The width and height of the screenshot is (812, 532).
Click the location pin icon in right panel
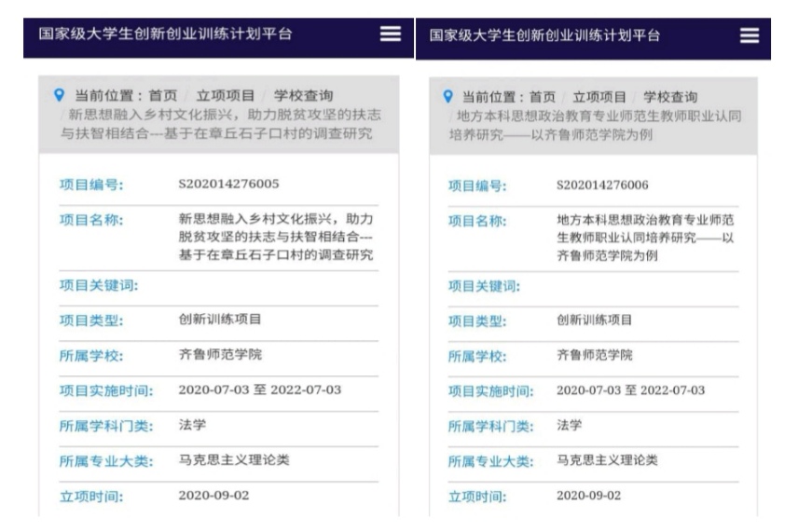click(447, 97)
